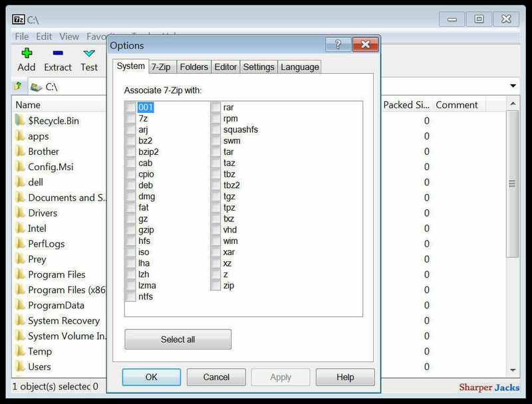Click the System Recovery folder icon
The image size is (532, 404).
point(21,320)
